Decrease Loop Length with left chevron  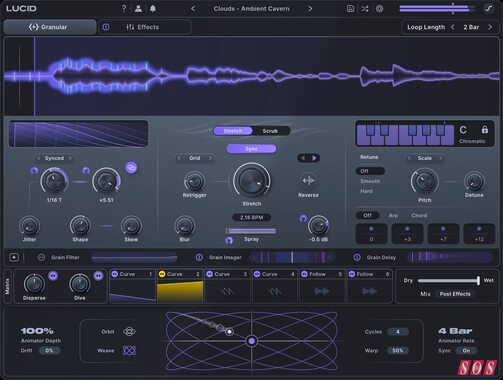click(x=453, y=27)
